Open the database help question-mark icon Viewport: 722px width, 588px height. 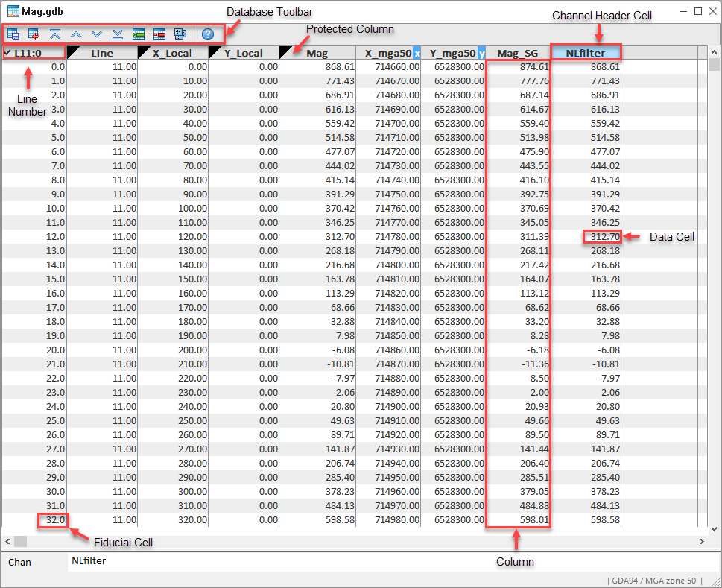pyautogui.click(x=208, y=34)
